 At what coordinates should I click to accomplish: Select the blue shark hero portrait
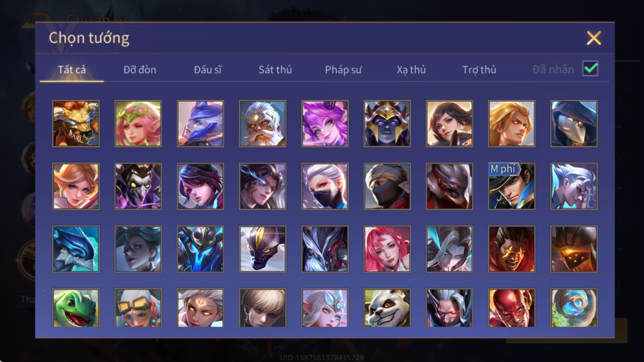(76, 249)
